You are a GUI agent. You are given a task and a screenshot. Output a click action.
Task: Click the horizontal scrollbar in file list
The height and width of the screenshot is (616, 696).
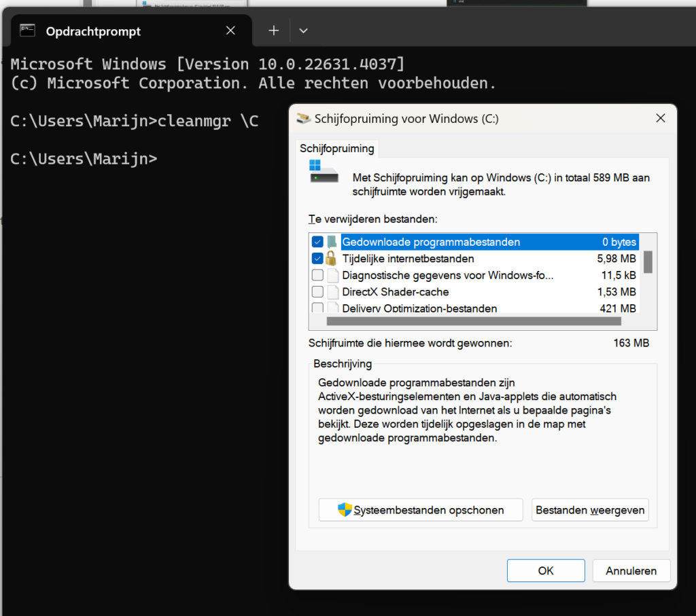(x=474, y=321)
